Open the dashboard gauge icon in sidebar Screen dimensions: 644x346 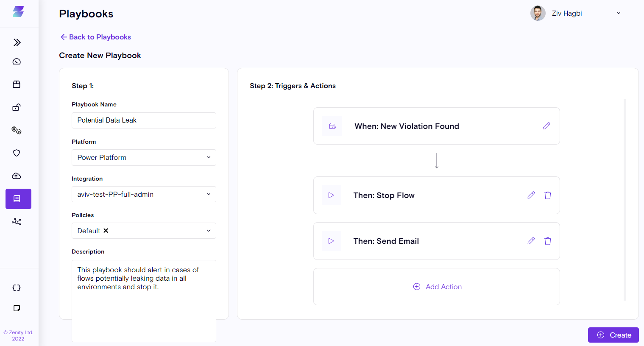point(17,62)
